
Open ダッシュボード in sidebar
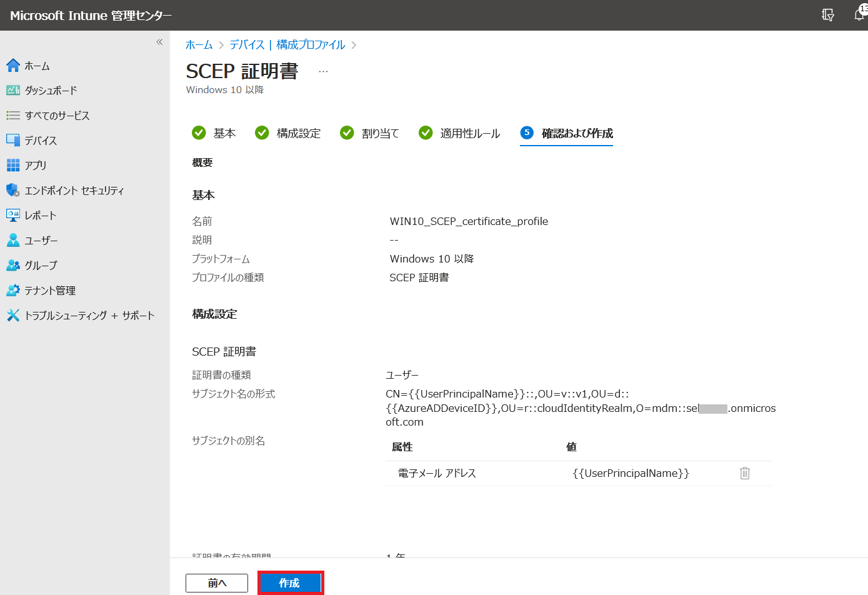(x=51, y=91)
